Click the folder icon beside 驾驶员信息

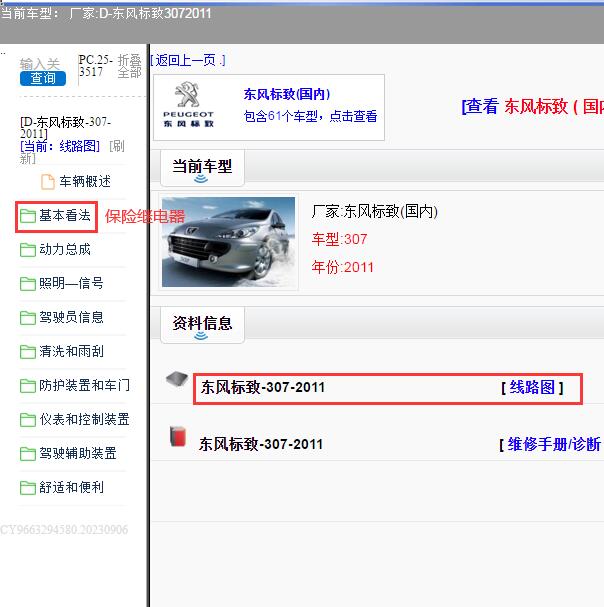click(28, 318)
